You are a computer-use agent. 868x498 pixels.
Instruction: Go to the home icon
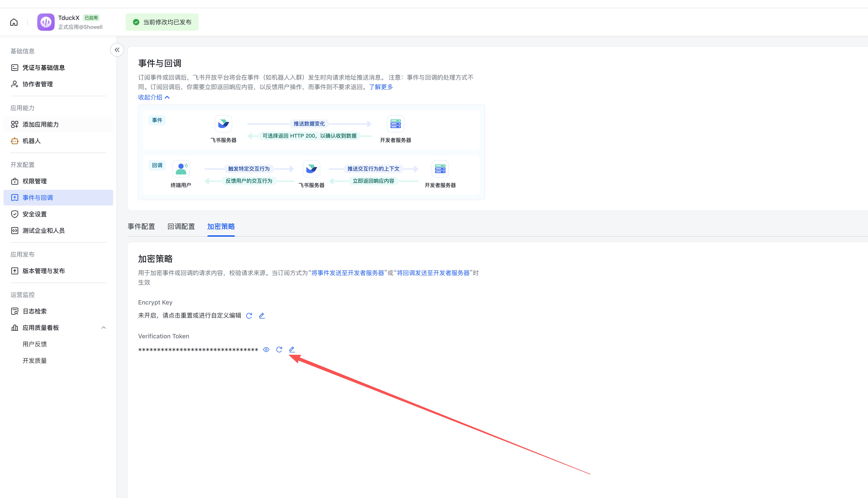tap(14, 22)
